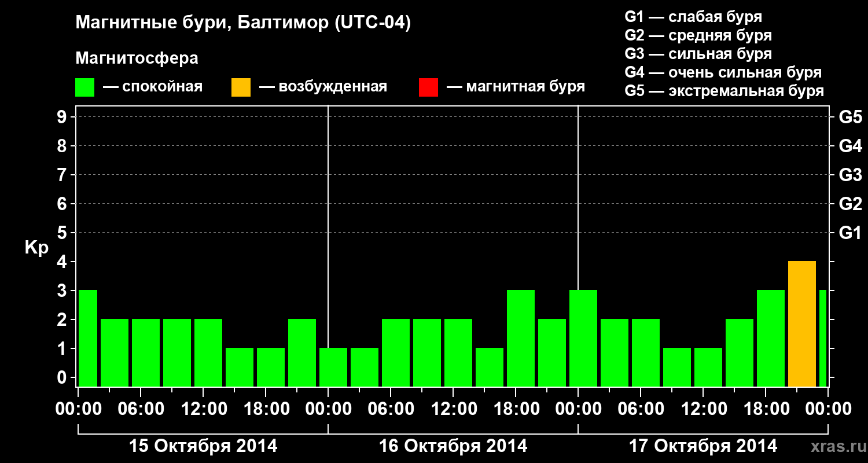Click the '15 Октября 2014' date label
This screenshot has height=463, width=868.
coord(203,446)
